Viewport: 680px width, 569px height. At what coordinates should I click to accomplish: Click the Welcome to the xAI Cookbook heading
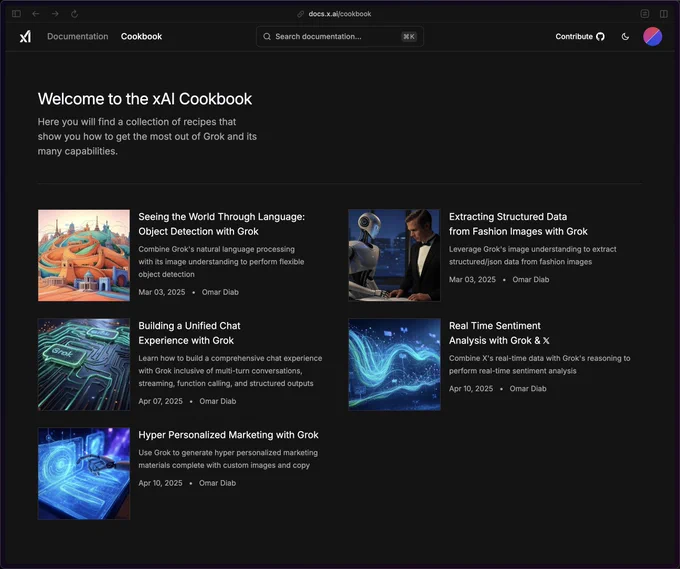point(145,99)
